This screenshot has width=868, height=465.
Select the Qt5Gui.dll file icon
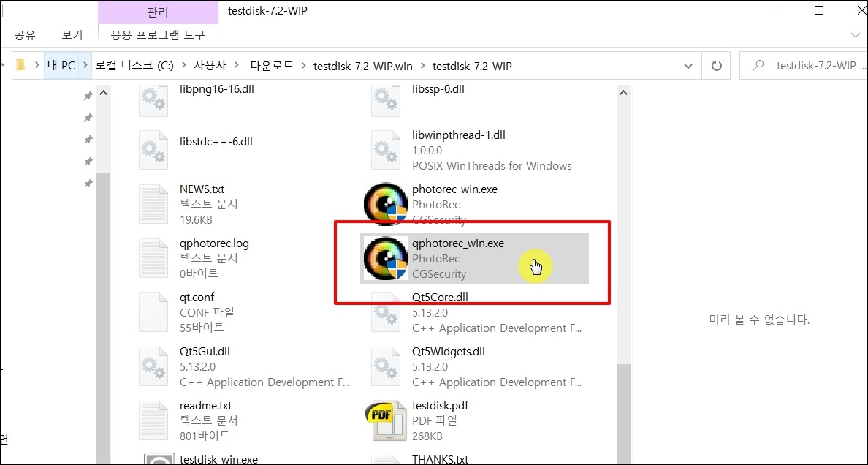(x=153, y=366)
